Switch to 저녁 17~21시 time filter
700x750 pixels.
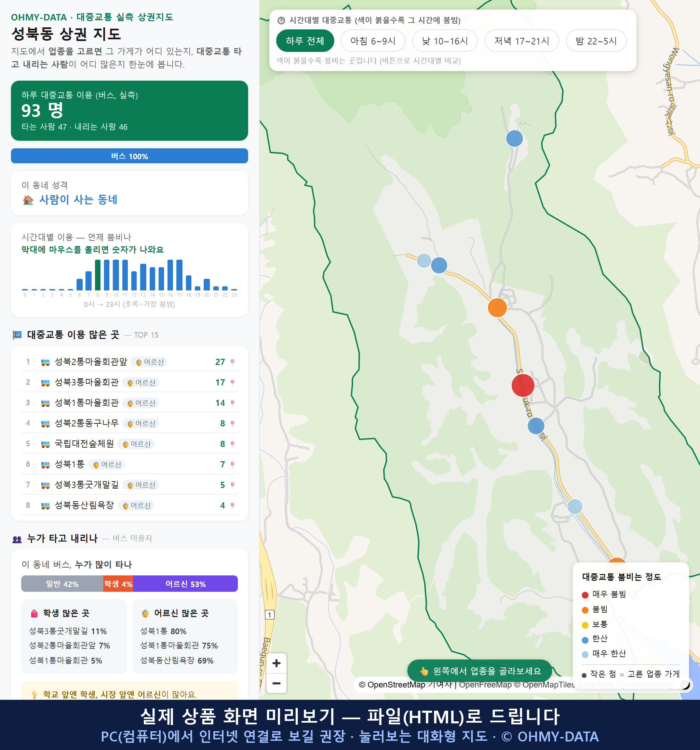coord(521,41)
